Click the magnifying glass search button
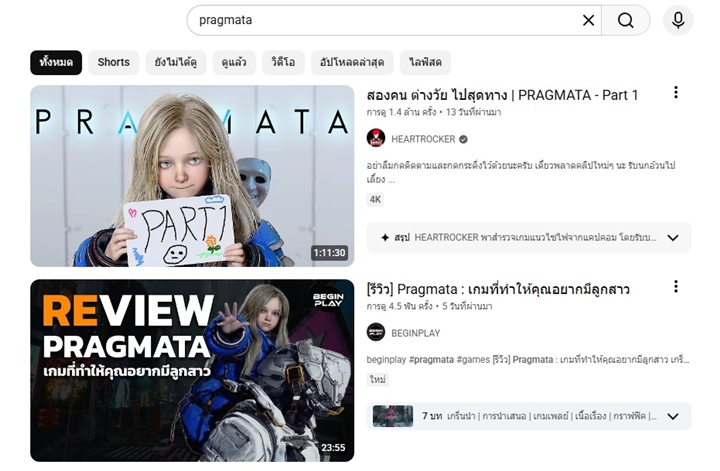720x471 pixels. [x=625, y=20]
